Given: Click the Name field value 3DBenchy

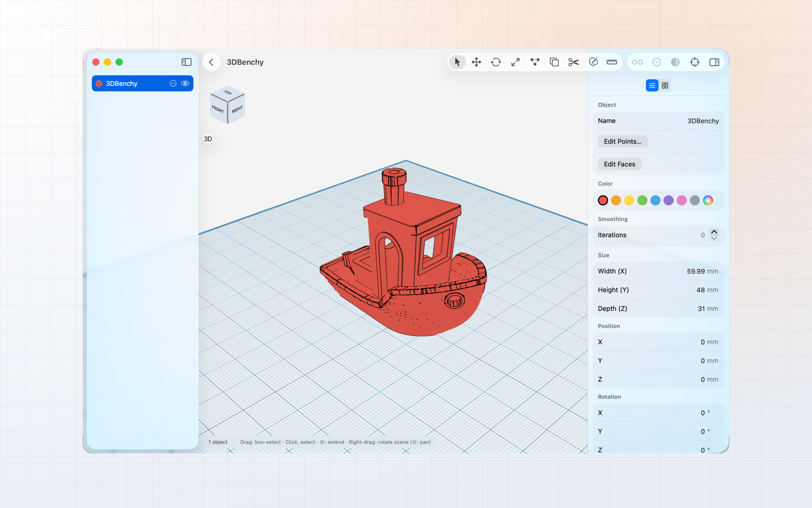Looking at the screenshot, I should [703, 121].
